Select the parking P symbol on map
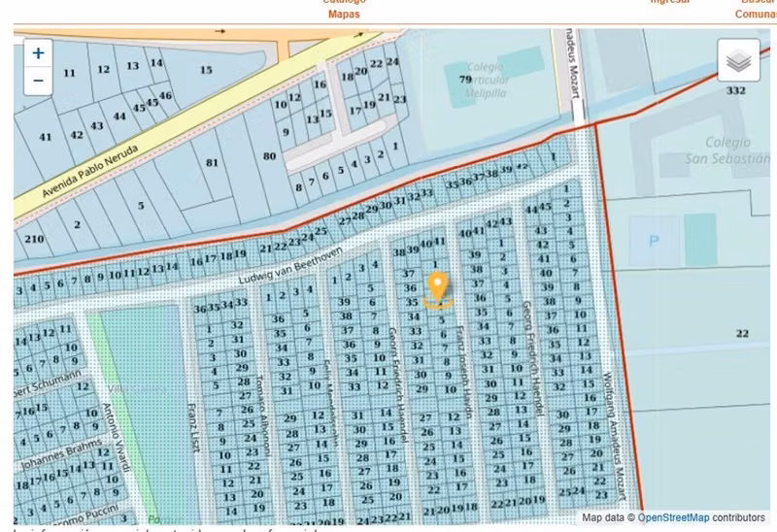Image resolution: width=777 pixels, height=532 pixels. pos(654,241)
